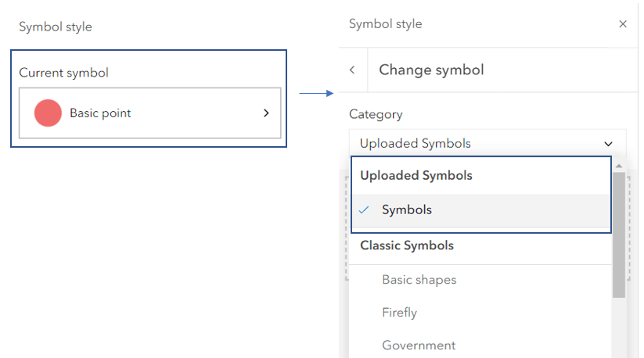This screenshot has height=358, width=644.
Task: Click the red circle symbol preview
Action: [48, 113]
